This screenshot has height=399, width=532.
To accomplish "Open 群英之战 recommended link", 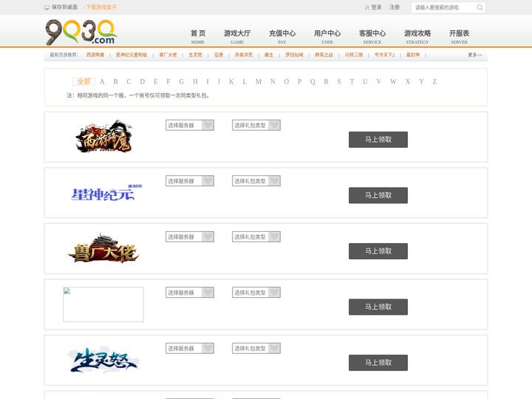I will pyautogui.click(x=324, y=55).
